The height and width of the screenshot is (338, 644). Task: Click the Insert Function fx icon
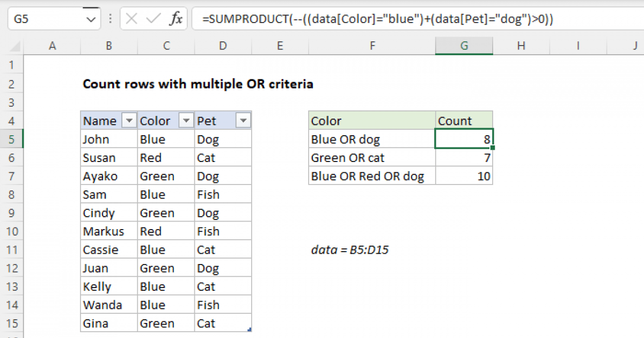(x=175, y=19)
